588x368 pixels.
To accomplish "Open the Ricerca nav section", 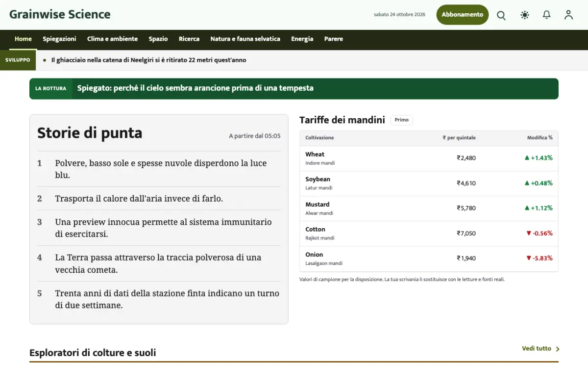I will [x=189, y=39].
